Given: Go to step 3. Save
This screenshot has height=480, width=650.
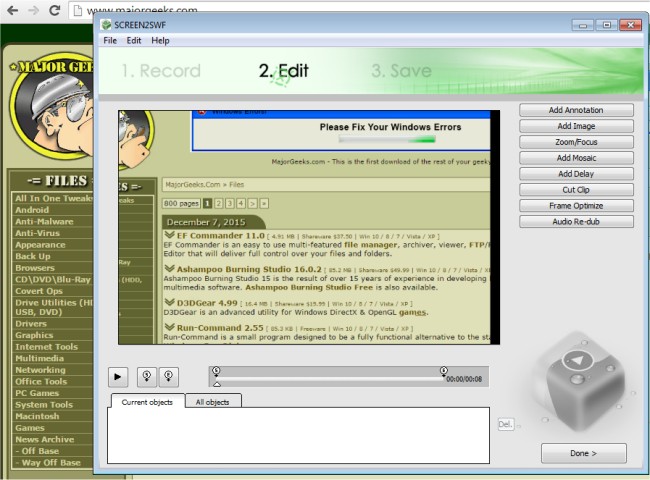Looking at the screenshot, I should [401, 71].
